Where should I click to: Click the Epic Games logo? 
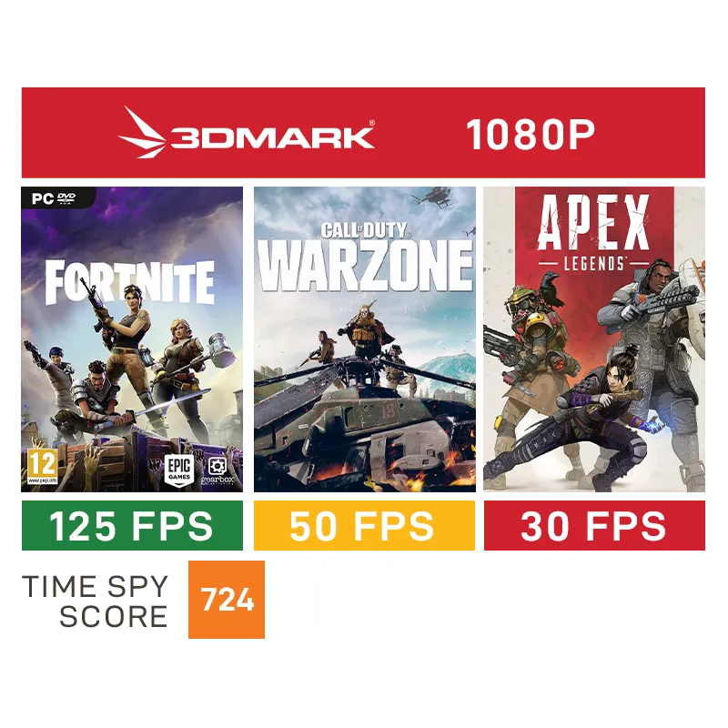[x=179, y=470]
